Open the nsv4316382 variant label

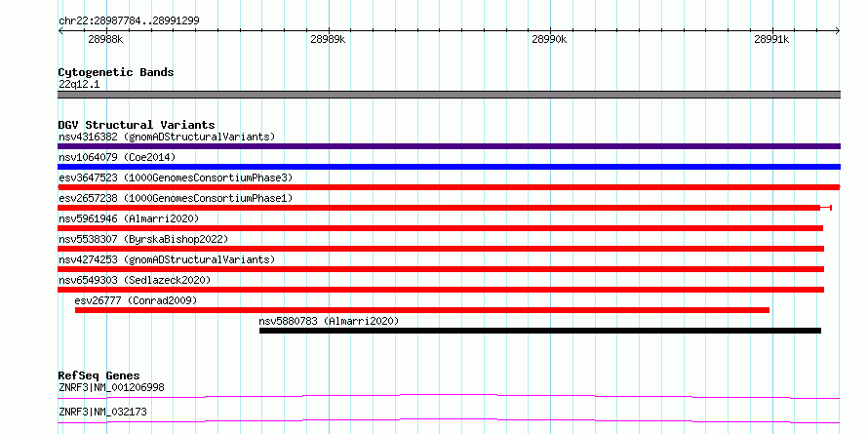[167, 137]
